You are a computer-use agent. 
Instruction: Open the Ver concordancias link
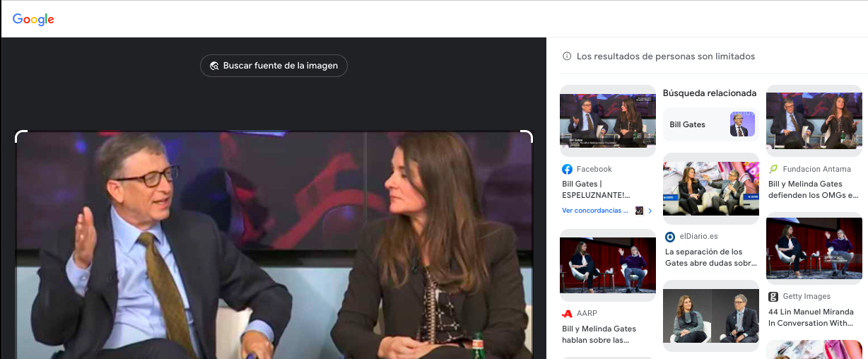point(595,211)
